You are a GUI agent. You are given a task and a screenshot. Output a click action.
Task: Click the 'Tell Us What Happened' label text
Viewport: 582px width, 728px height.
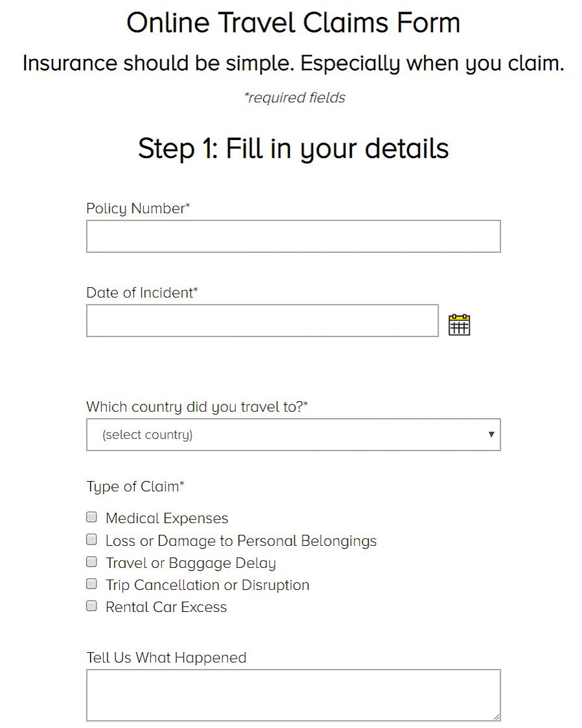point(166,657)
